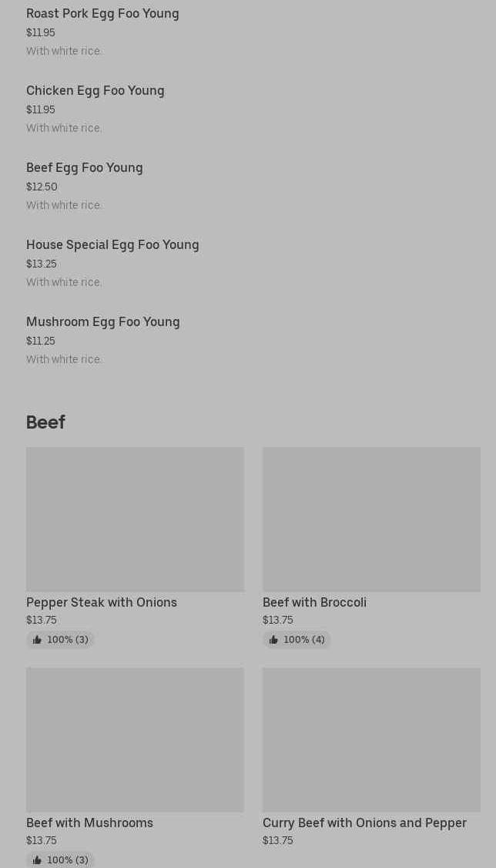
Task: Choose Beef Egg Foo Young dish
Action: (x=84, y=167)
